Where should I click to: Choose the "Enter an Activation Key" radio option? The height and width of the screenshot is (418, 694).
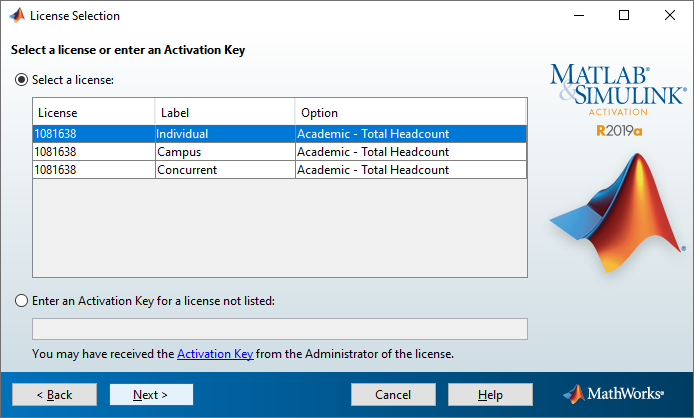tap(21, 300)
